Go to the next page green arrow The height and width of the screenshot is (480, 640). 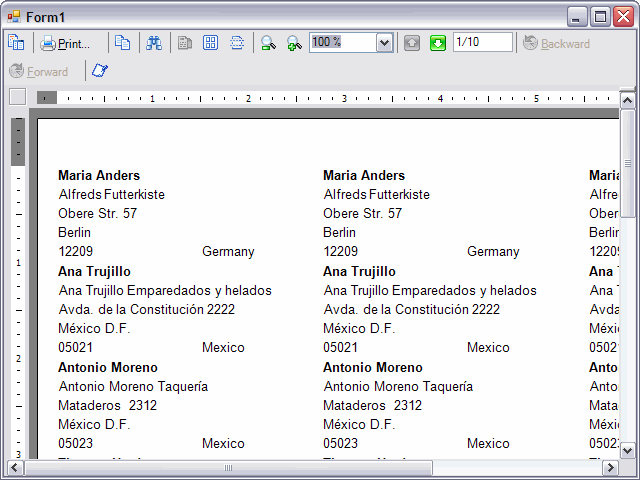point(438,43)
